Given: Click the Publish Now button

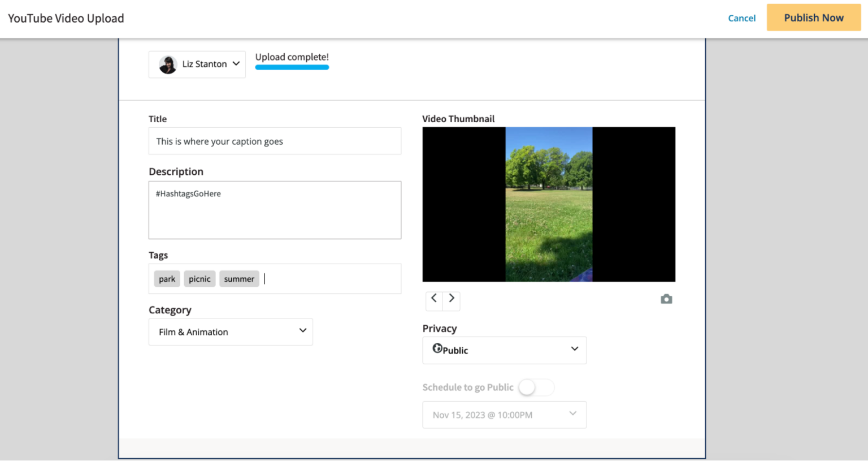Looking at the screenshot, I should 814,18.
